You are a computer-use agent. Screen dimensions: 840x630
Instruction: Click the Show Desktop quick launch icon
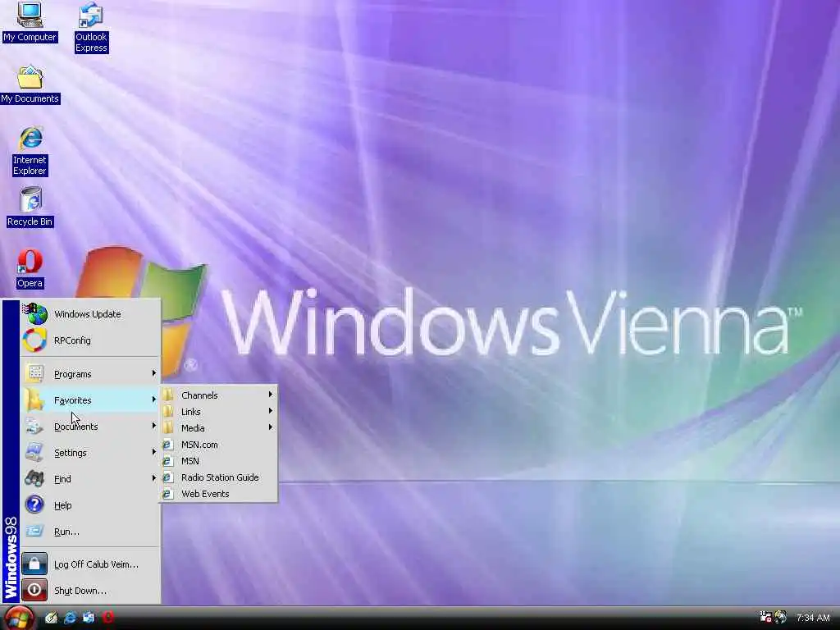[51, 618]
